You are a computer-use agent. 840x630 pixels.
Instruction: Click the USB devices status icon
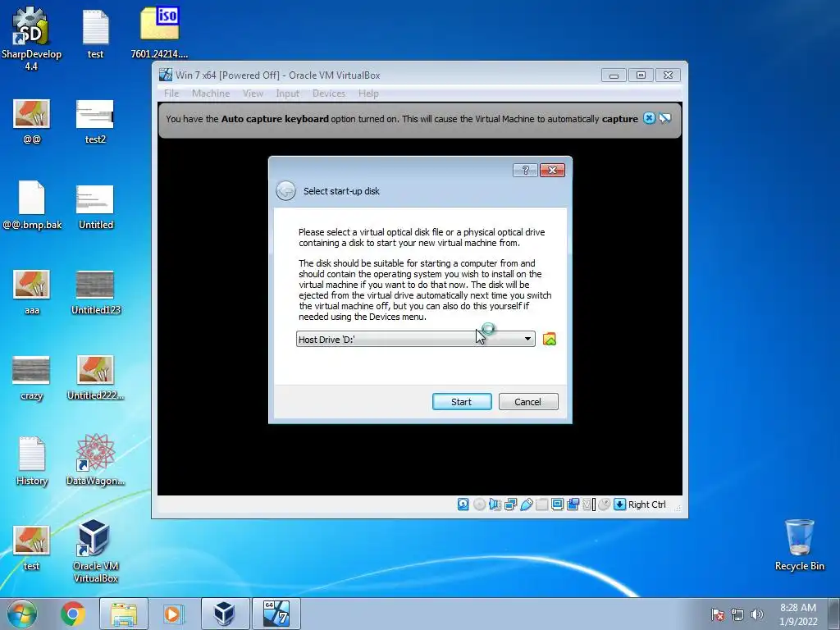526,504
